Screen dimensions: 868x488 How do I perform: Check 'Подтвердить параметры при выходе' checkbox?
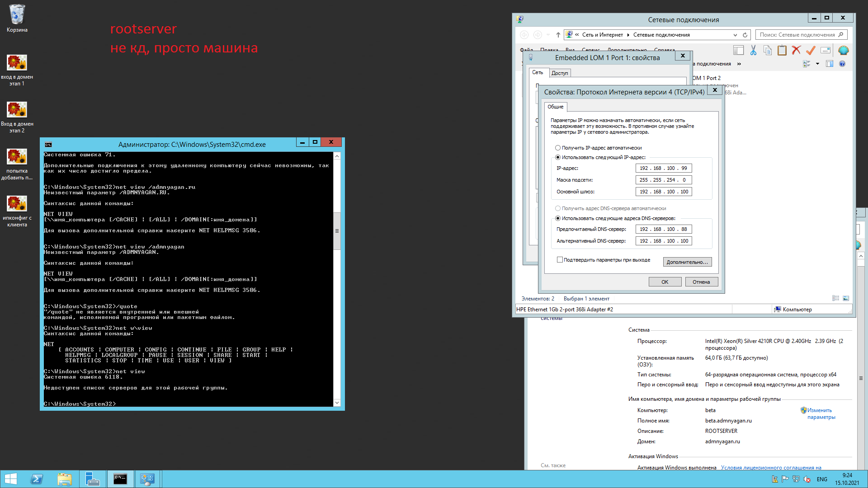tap(560, 260)
